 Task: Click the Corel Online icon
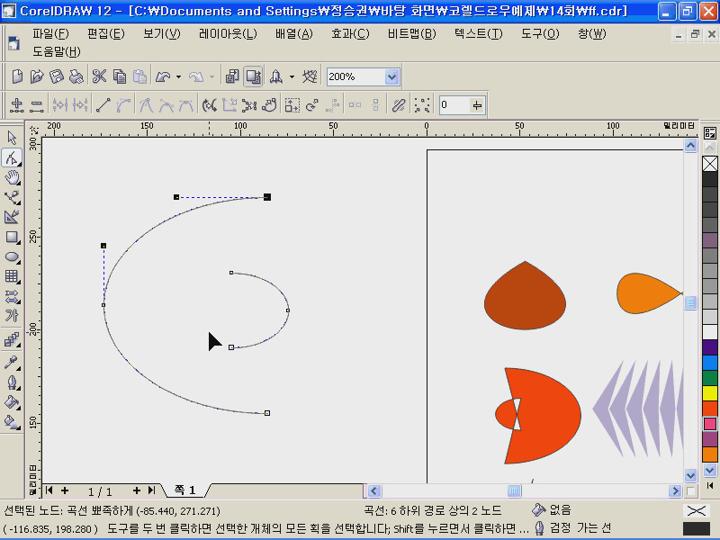pyautogui.click(x=310, y=76)
